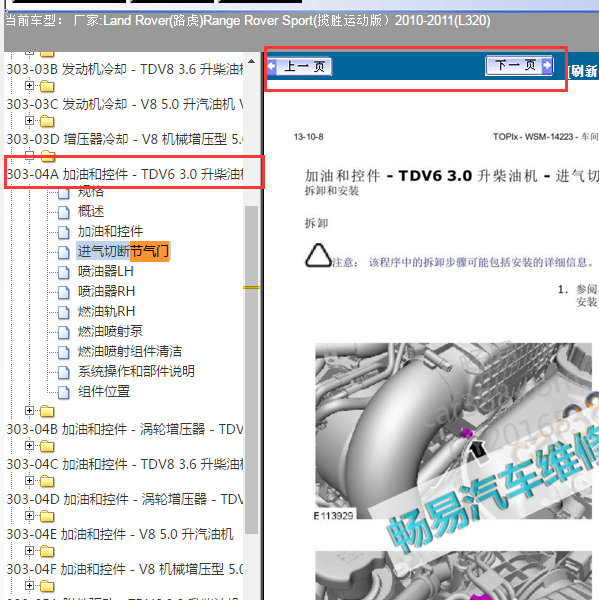Select tree heading 303-04F V8 机械增压型
The image size is (599, 600).
125,569
